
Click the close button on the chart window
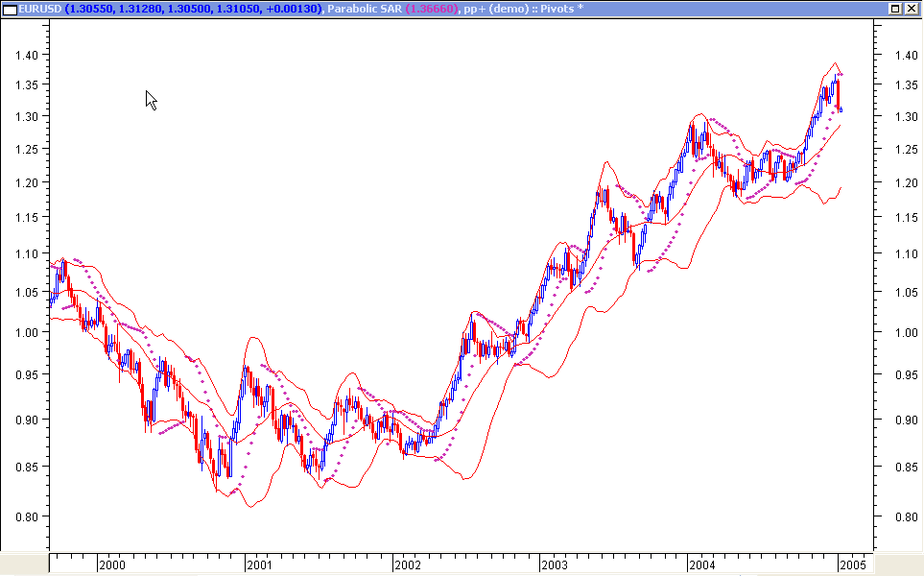click(910, 8)
